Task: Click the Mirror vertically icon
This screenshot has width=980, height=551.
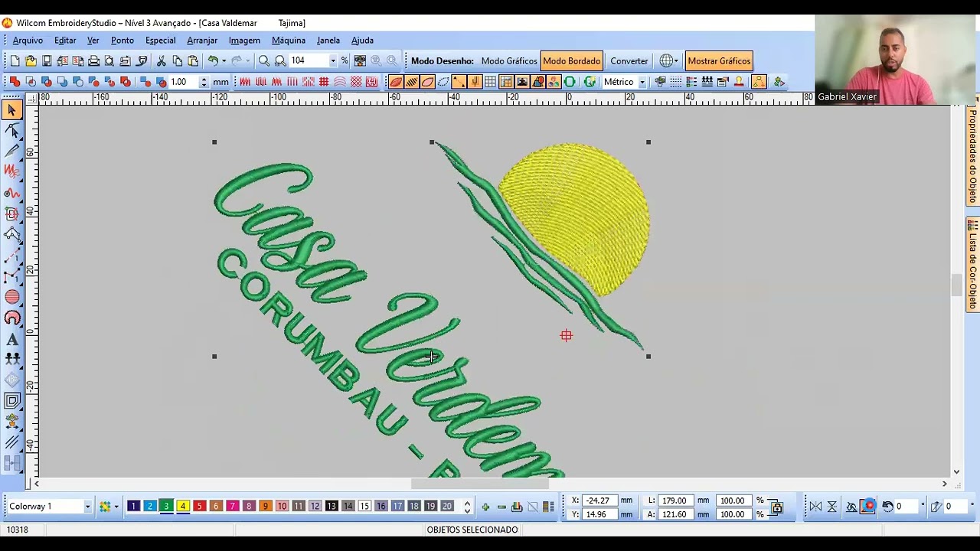Action: (x=832, y=507)
